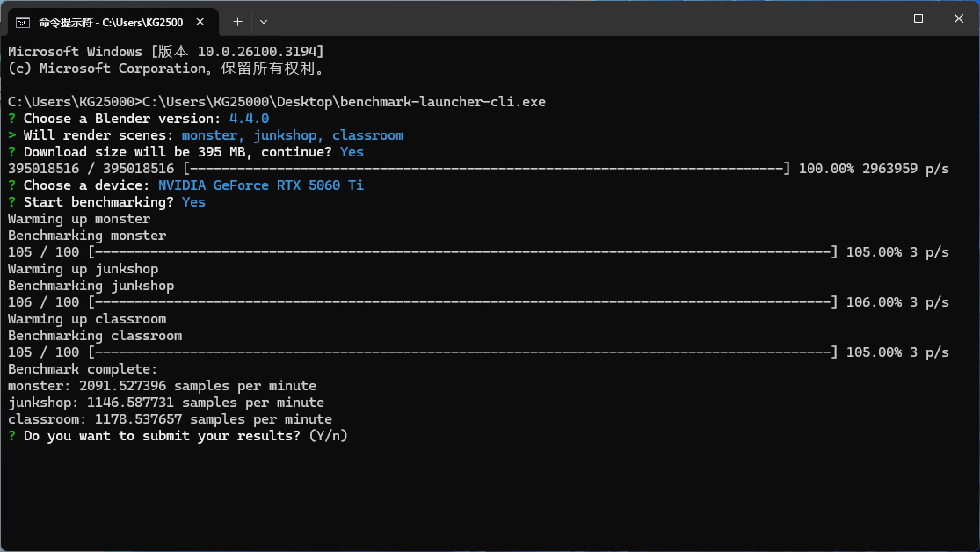Click the progress bar under Benchmarking monster

tap(463, 252)
